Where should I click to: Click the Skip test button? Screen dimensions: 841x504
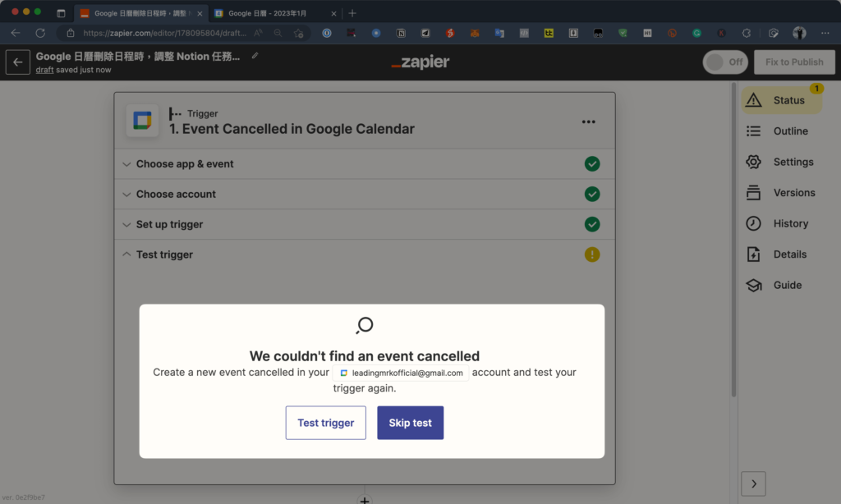click(411, 423)
